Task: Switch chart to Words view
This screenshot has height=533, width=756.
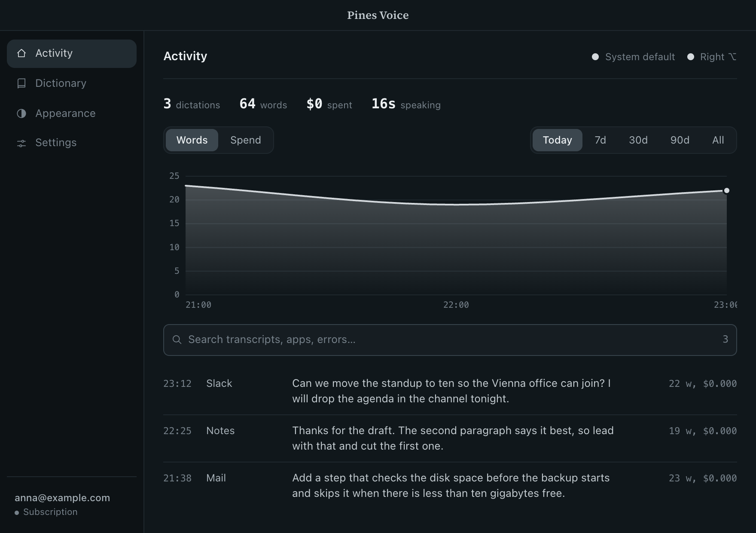Action: pos(192,140)
